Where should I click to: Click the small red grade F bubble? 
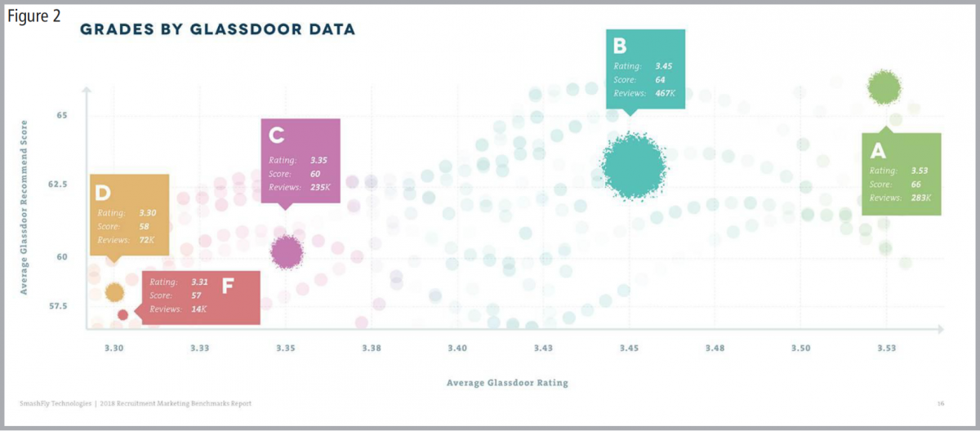[122, 314]
